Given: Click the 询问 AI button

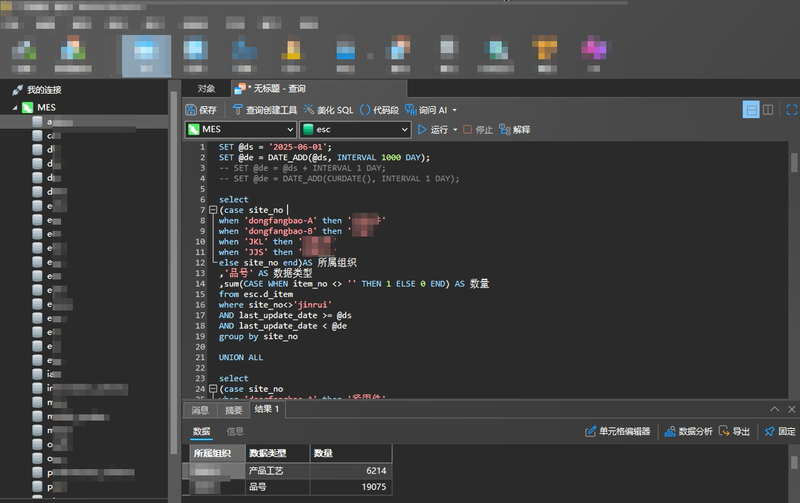Looking at the screenshot, I should coord(431,110).
